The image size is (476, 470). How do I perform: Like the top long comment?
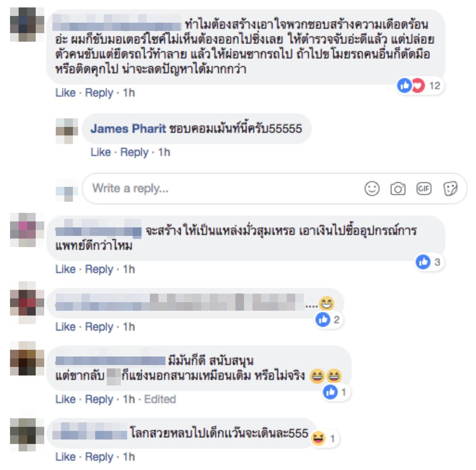[65, 93]
